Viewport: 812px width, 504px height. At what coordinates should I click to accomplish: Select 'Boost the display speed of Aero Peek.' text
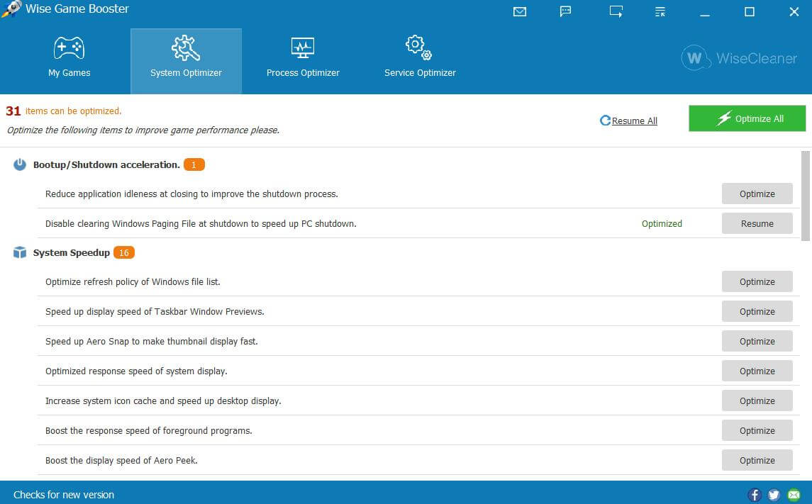[121, 460]
